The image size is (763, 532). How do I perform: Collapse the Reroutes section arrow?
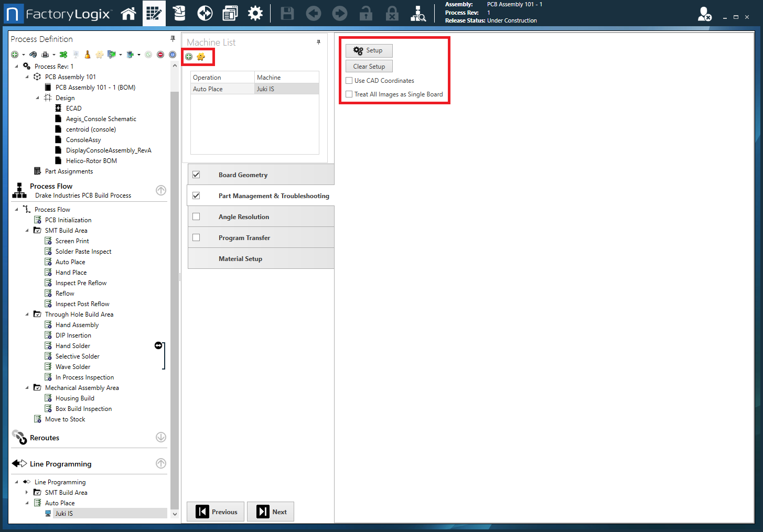(x=161, y=437)
